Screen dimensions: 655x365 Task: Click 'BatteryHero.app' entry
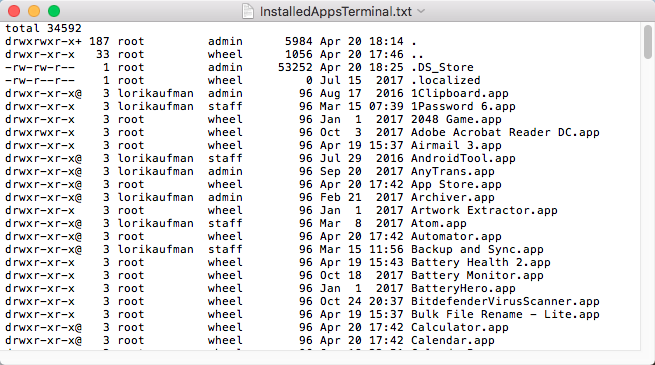[x=463, y=288]
